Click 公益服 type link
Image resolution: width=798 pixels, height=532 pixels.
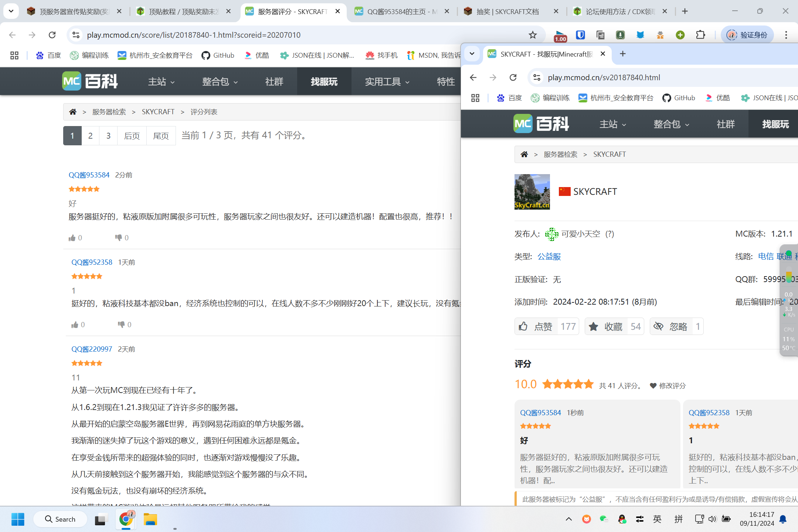549,257
